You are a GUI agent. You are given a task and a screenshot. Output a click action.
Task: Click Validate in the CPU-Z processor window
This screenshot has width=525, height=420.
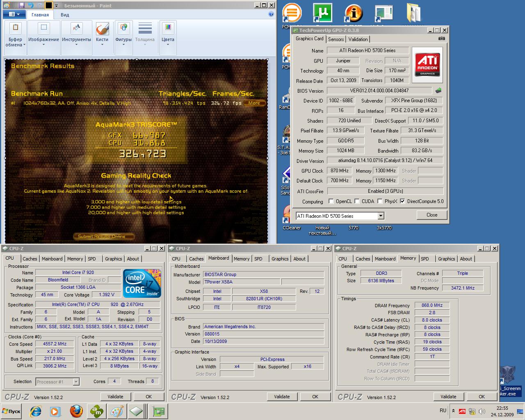point(115,397)
